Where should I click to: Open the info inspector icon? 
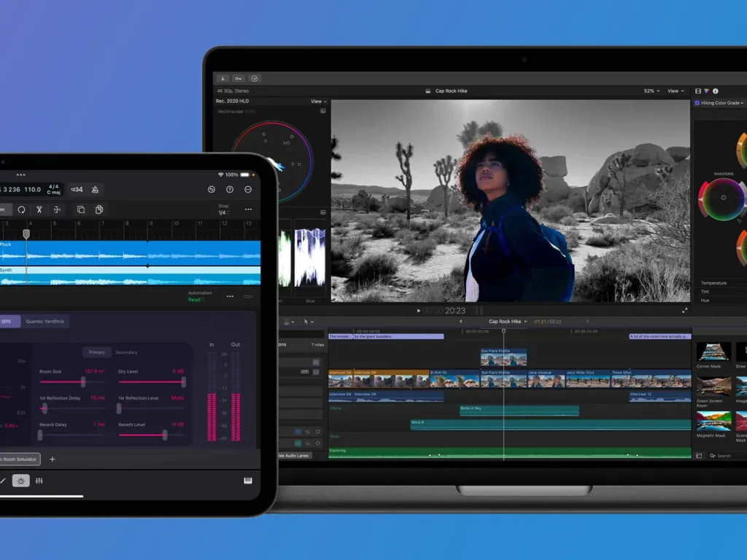(x=715, y=91)
